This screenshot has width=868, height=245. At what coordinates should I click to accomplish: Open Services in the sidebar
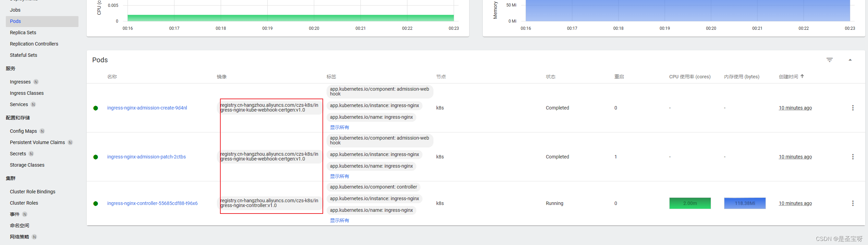19,104
